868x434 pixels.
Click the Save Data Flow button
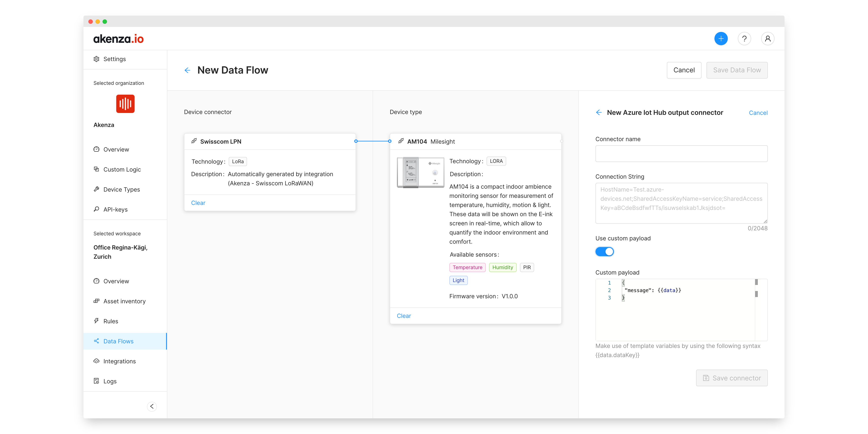[737, 70]
